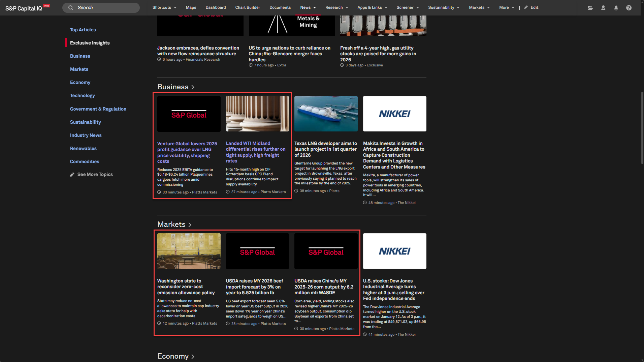Open the Dashboard menu item
This screenshot has width=644, height=362.
pyautogui.click(x=216, y=7)
